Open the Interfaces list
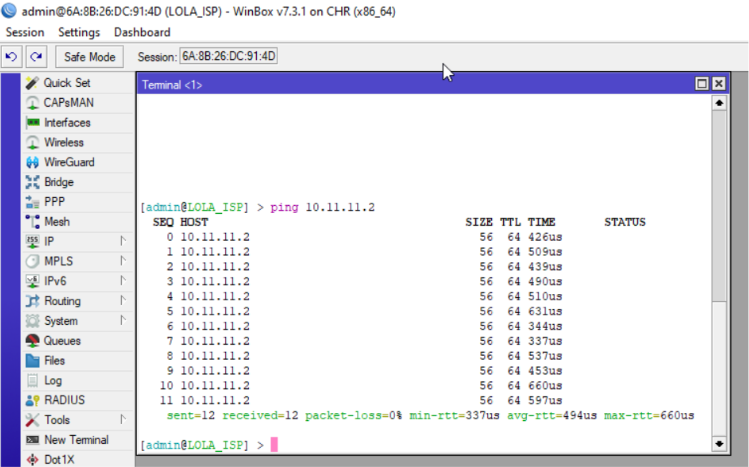The height and width of the screenshot is (467, 749). tap(66, 123)
